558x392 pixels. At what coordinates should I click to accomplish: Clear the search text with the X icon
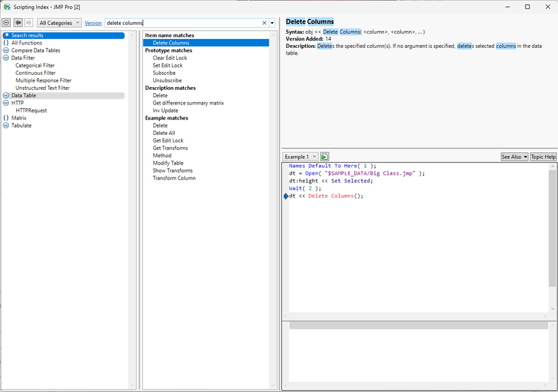pos(264,23)
